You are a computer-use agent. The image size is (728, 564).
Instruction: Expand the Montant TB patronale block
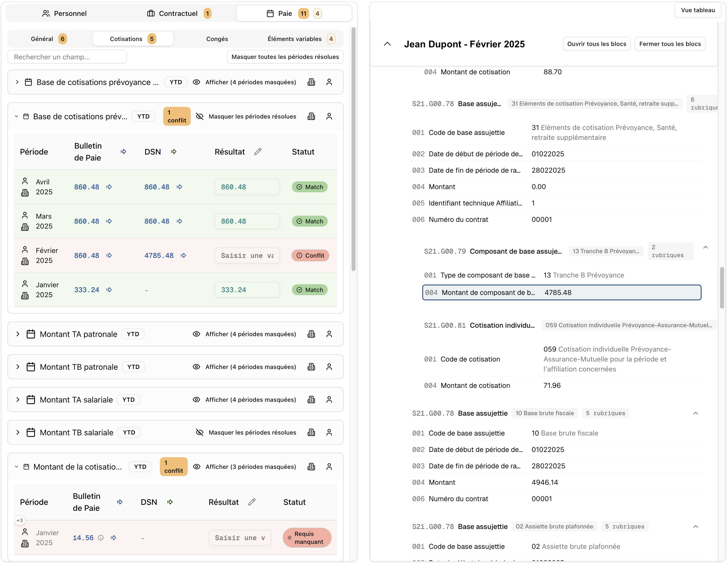click(x=18, y=366)
